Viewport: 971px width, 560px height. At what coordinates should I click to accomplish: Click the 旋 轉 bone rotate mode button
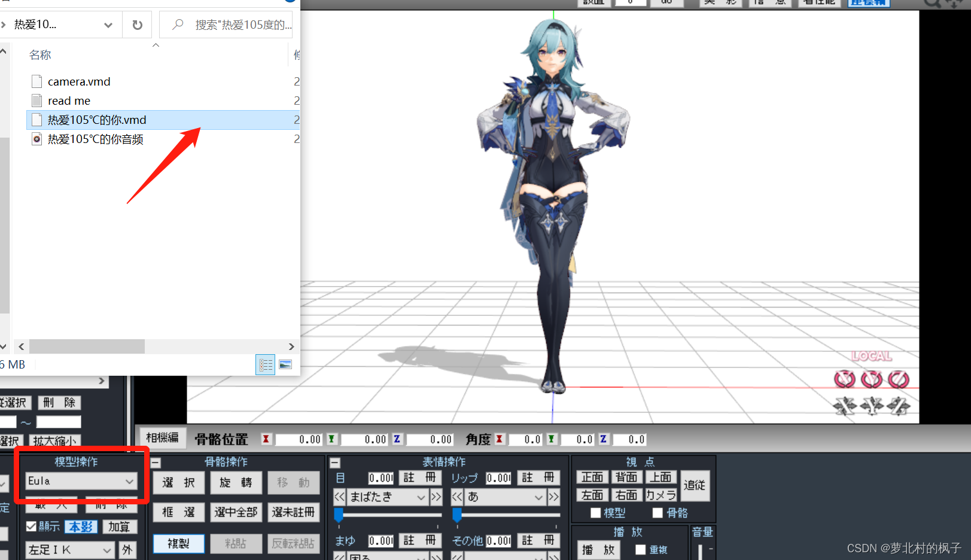point(236,483)
